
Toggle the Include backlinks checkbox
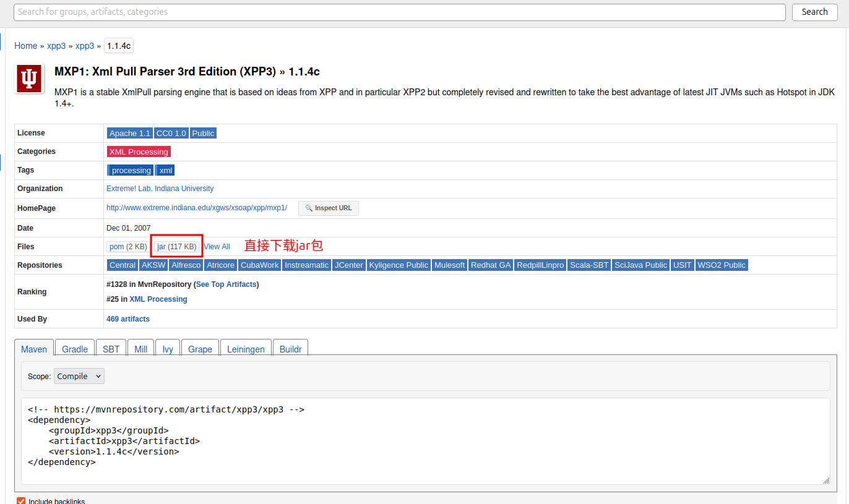click(21, 500)
